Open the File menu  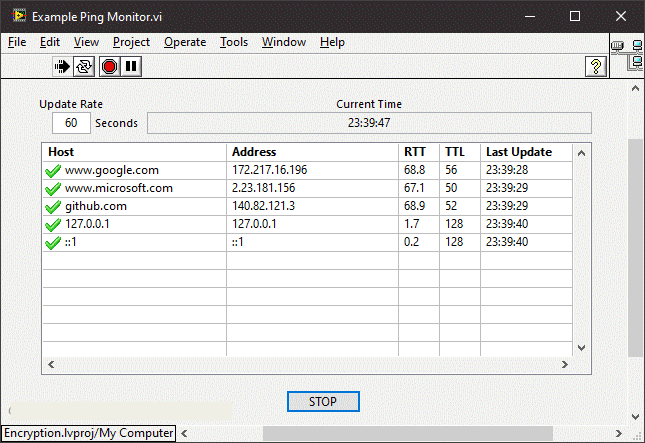(x=17, y=42)
